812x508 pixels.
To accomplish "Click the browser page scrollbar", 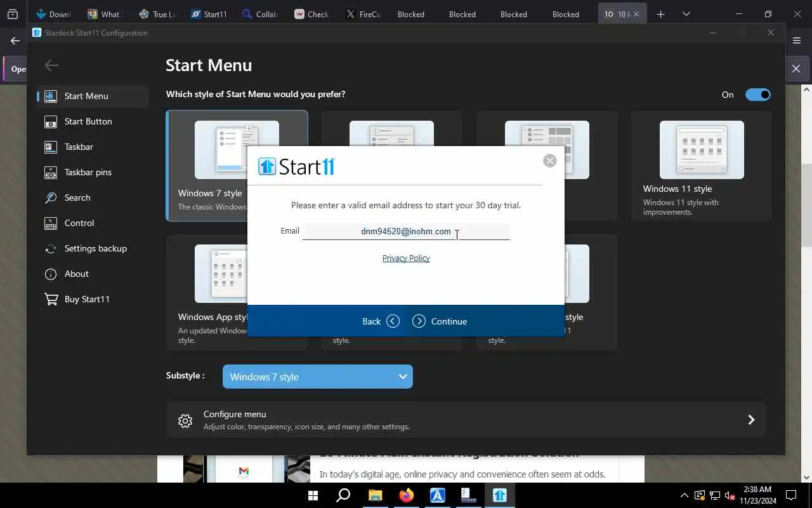I will [807, 205].
